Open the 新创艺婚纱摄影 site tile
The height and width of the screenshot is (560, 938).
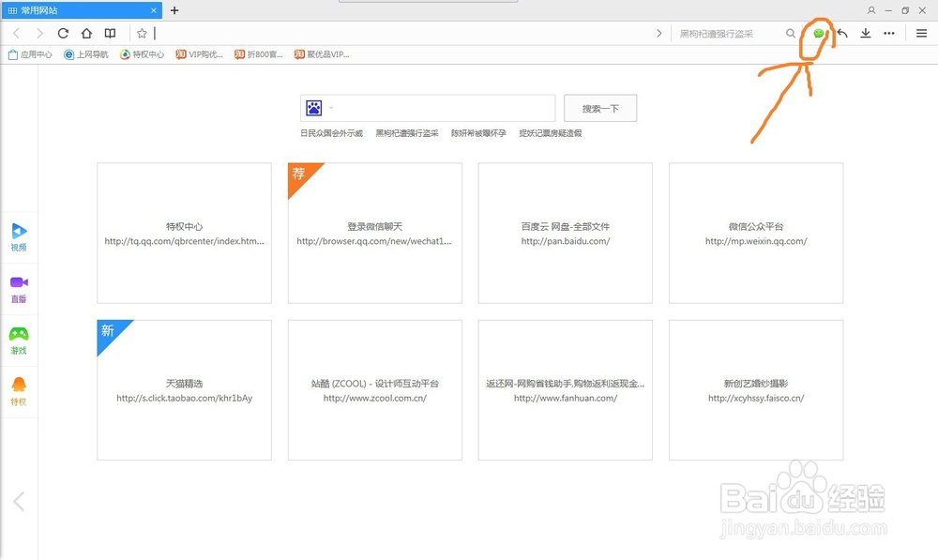756,390
